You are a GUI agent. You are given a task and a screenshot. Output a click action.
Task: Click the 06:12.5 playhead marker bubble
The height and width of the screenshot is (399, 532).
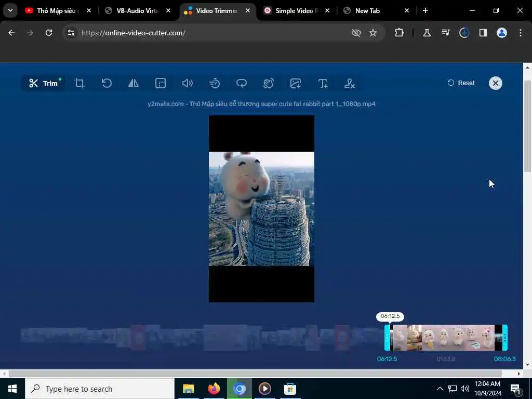(390, 316)
